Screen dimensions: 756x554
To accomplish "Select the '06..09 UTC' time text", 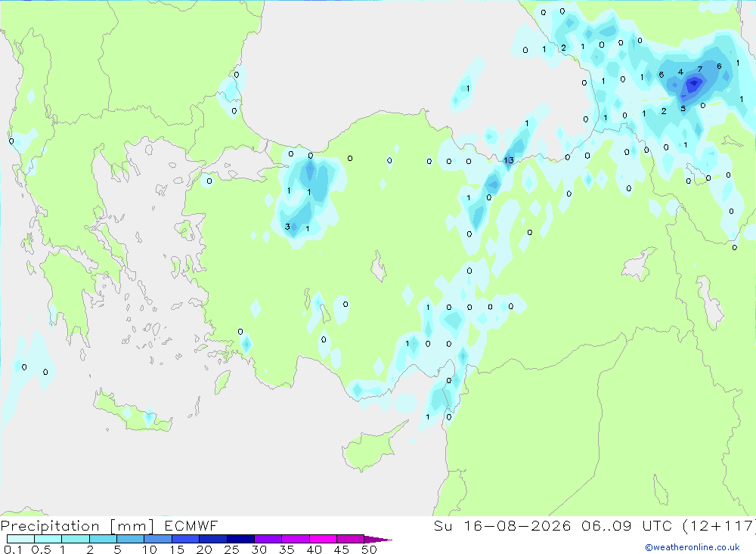I will coord(626,525).
